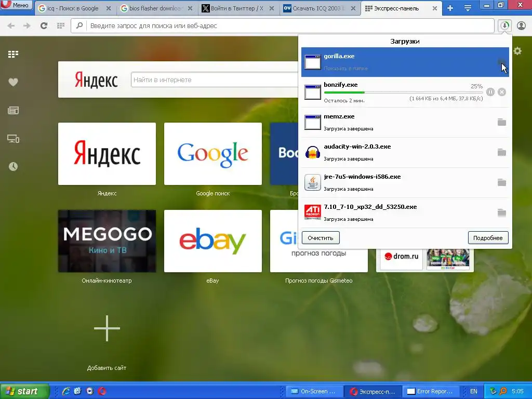This screenshot has height=399, width=532.
Task: Open Speed Dial grid icon in toolbar
Action: (61, 25)
